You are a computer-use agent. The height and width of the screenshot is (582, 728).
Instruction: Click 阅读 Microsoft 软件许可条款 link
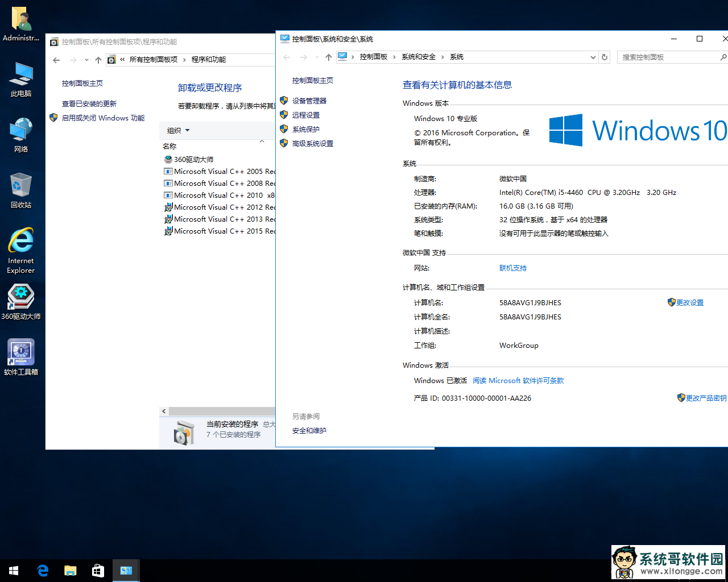tap(518, 380)
